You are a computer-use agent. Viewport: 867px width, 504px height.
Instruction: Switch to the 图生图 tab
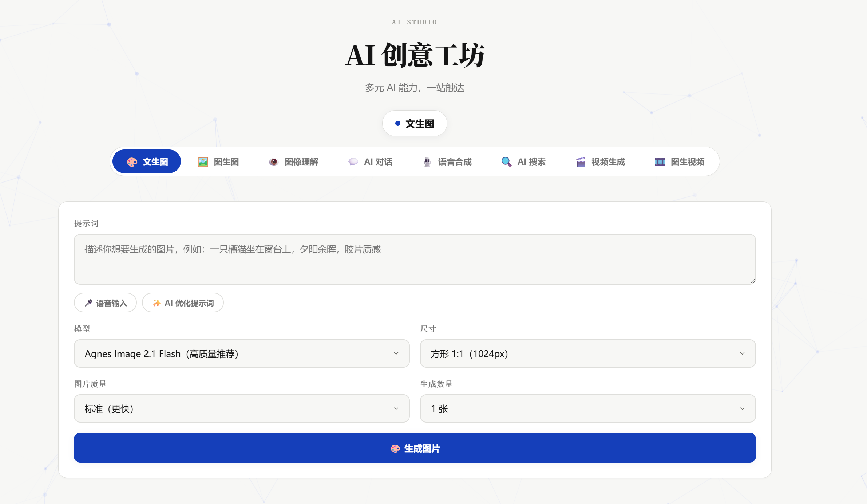point(218,161)
